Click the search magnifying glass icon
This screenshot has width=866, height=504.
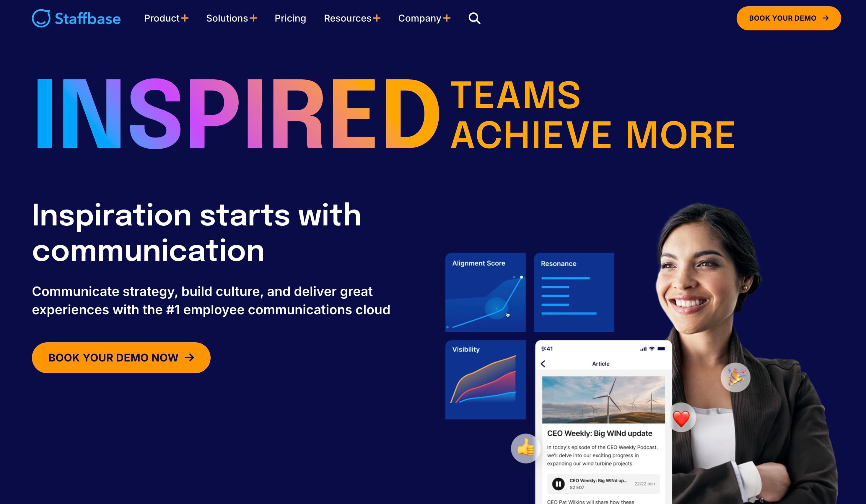[x=474, y=18]
